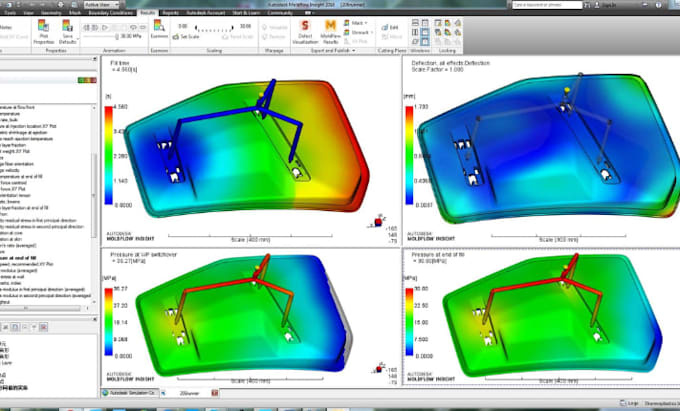Expand the Unmark dropdown arrow

(x=372, y=33)
